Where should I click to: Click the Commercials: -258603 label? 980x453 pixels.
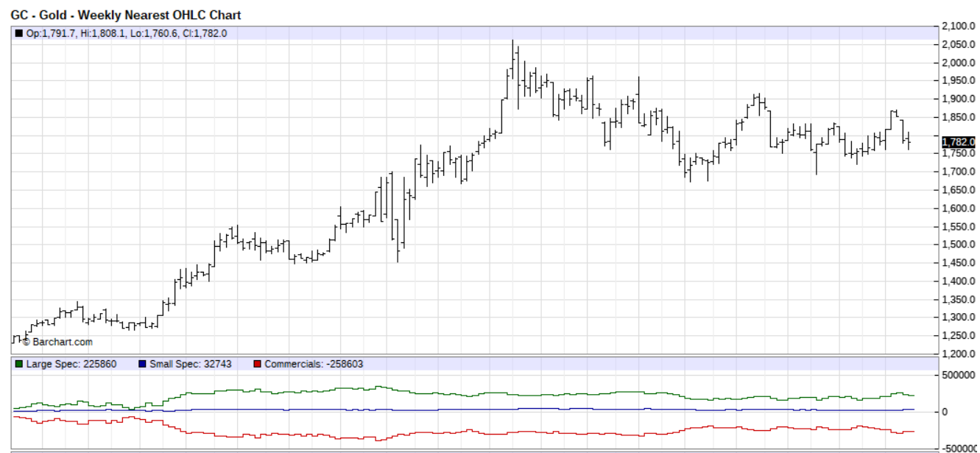(314, 364)
